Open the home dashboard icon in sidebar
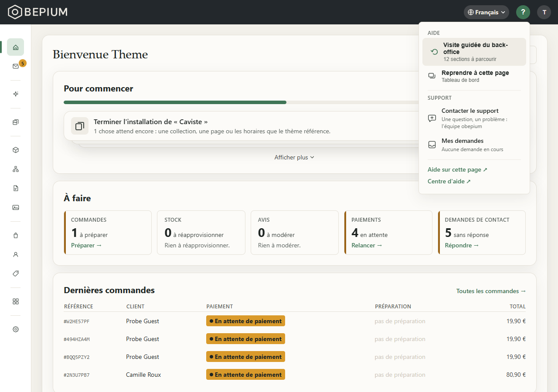Image resolution: width=558 pixels, height=392 pixels. point(16,47)
